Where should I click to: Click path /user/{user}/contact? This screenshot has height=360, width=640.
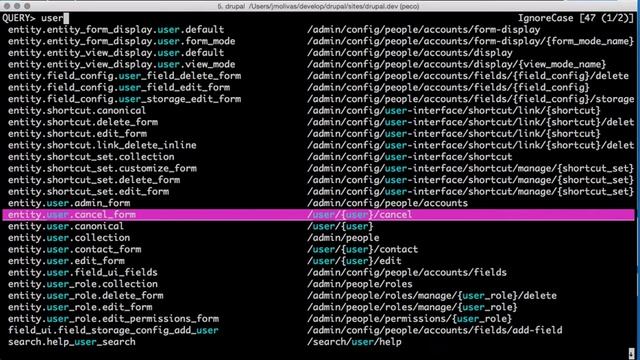[362, 249]
